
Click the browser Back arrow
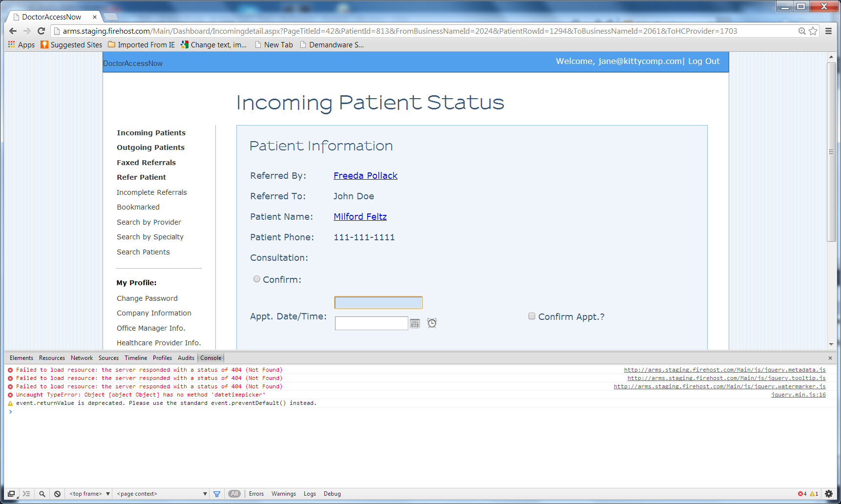[x=13, y=31]
